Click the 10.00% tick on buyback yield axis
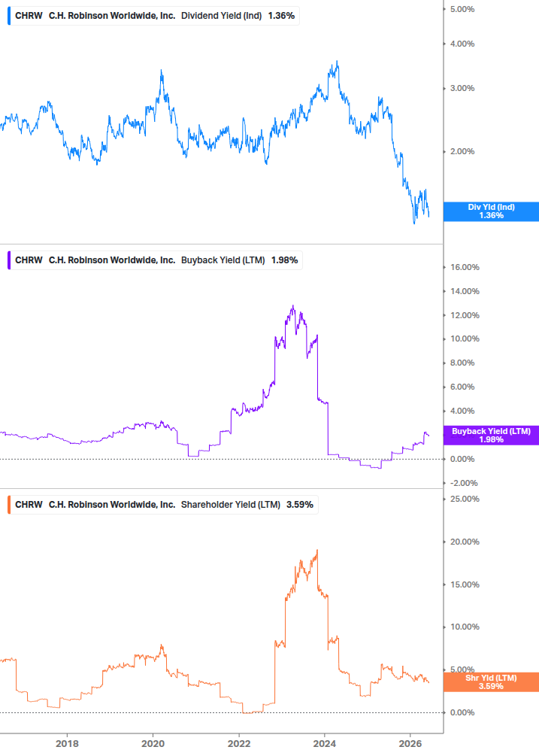 465,339
